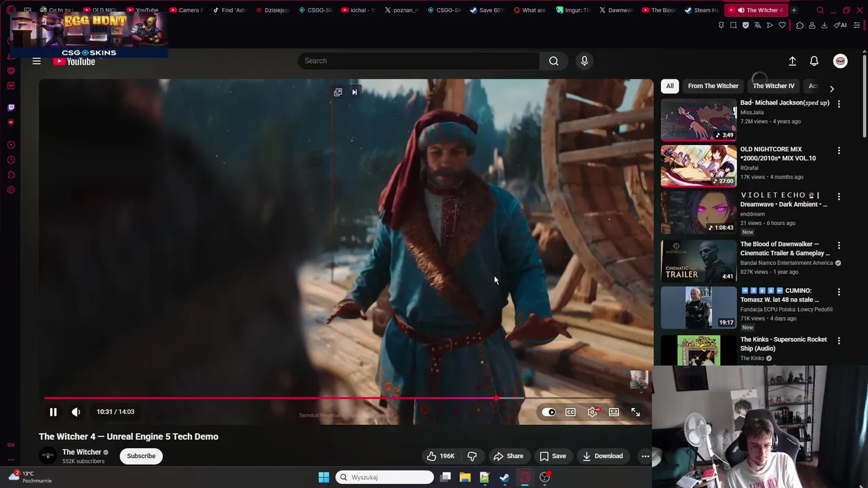Open The Blood of Dawnwalker trailer title
This screenshot has height=488, width=868.
click(785, 249)
